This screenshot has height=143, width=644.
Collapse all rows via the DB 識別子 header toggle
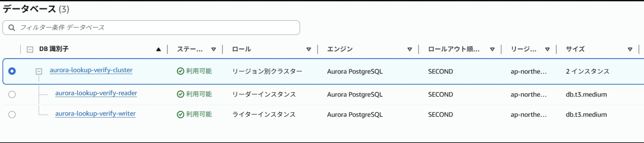tap(30, 49)
